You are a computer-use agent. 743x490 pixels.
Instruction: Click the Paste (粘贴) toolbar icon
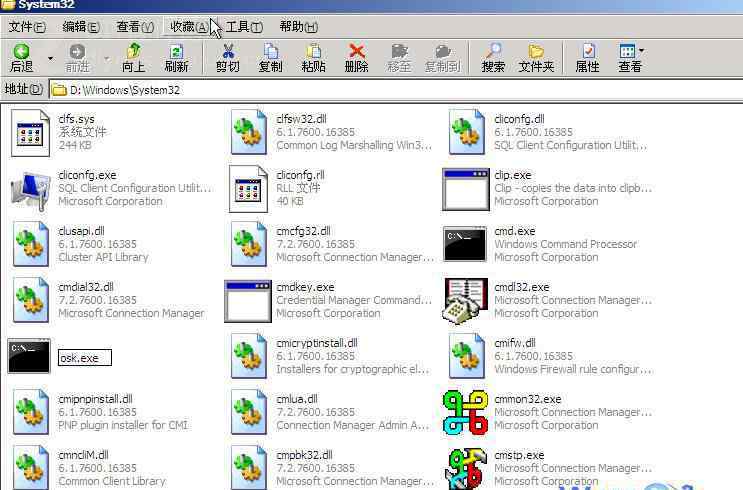point(313,51)
